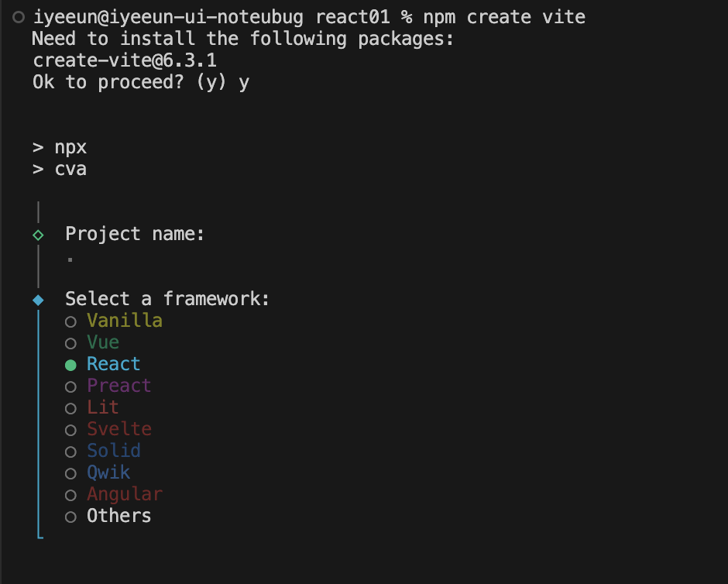
Task: Choose the Solid radio circle
Action: 70,452
